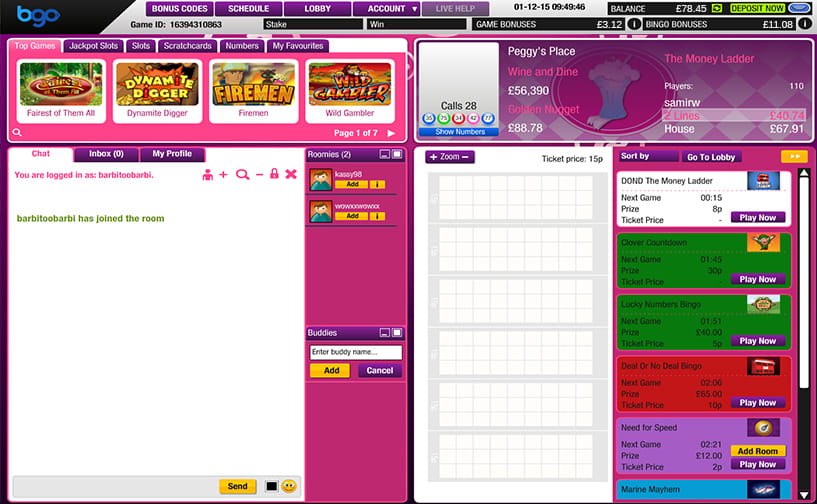Minimize the Roomies panel

click(385, 154)
